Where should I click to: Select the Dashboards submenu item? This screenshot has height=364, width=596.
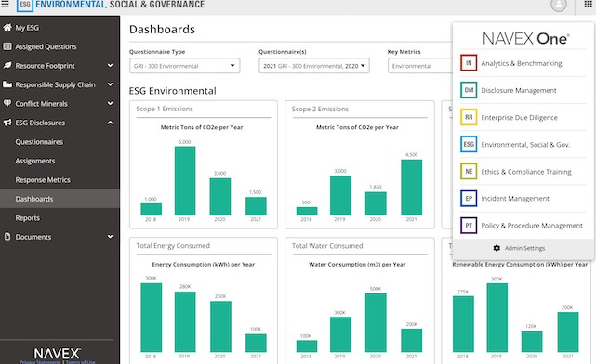(60, 199)
